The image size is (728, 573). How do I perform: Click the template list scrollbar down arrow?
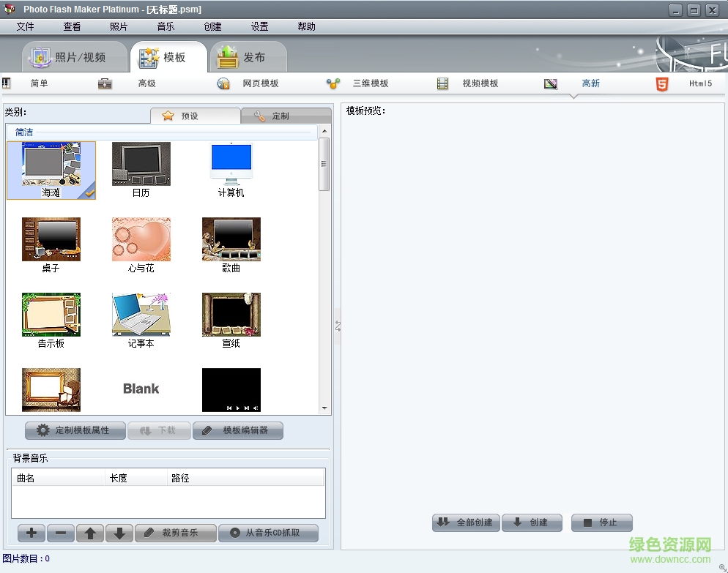coord(323,408)
